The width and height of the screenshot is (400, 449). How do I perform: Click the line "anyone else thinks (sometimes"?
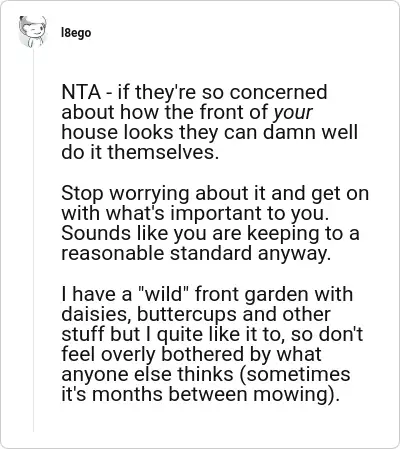click(x=206, y=374)
